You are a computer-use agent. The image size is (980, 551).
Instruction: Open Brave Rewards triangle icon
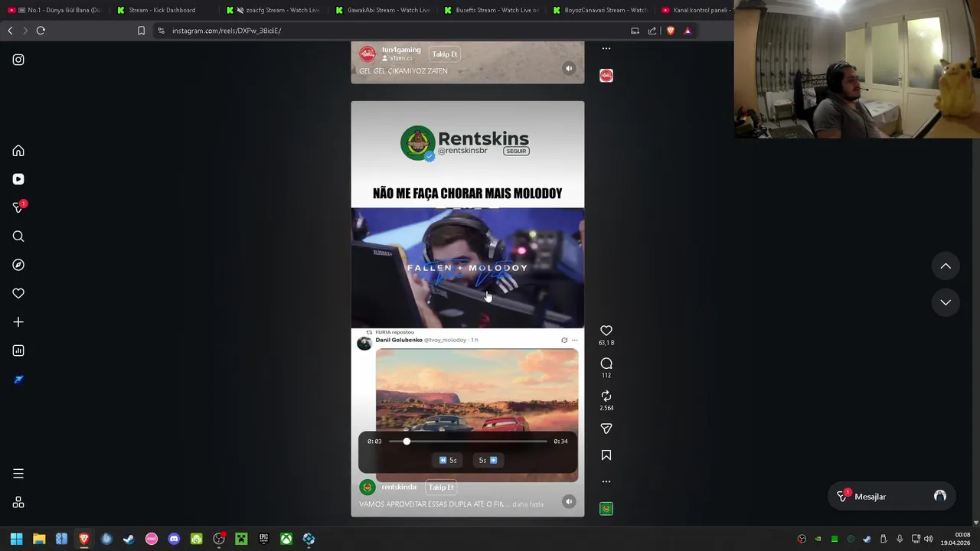(x=688, y=31)
